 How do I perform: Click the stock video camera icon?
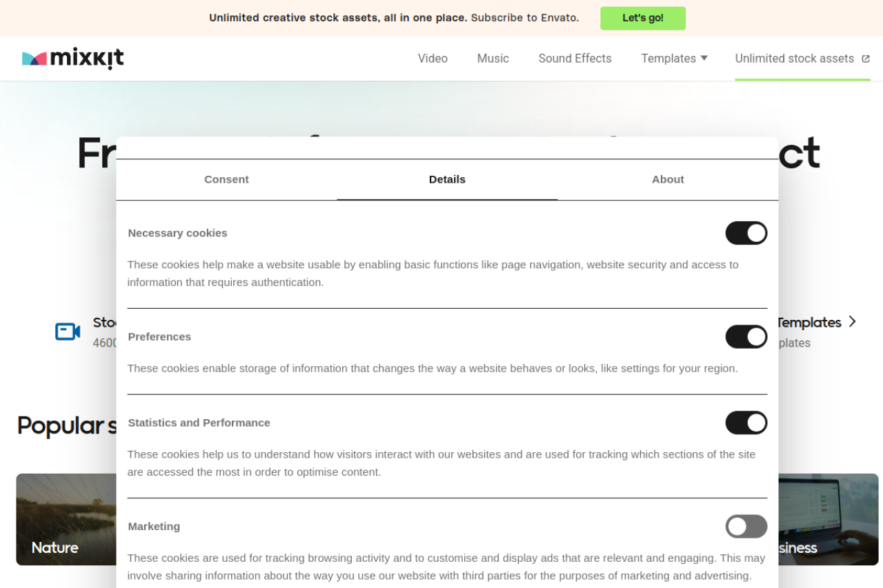(68, 332)
